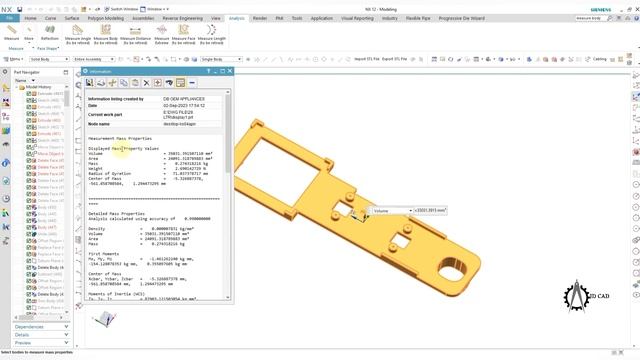The width and height of the screenshot is (640, 360).
Task: Switch to the Curve tab
Action: pyautogui.click(x=50, y=18)
